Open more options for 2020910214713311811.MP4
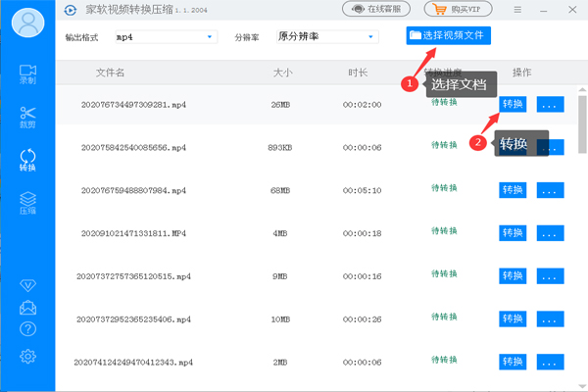 pyautogui.click(x=550, y=233)
